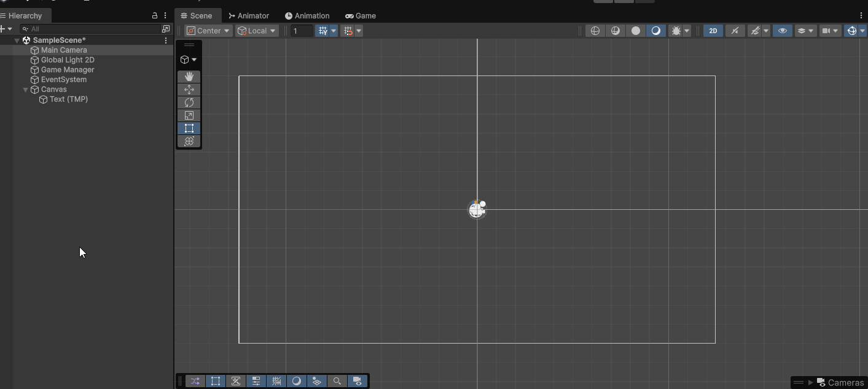Select wireframe draw mode globe icon
Viewport: 868px width, 389px height.
pyautogui.click(x=595, y=31)
